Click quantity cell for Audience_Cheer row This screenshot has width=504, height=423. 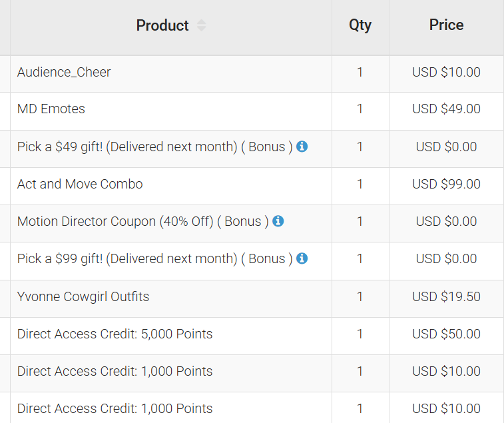tap(360, 72)
